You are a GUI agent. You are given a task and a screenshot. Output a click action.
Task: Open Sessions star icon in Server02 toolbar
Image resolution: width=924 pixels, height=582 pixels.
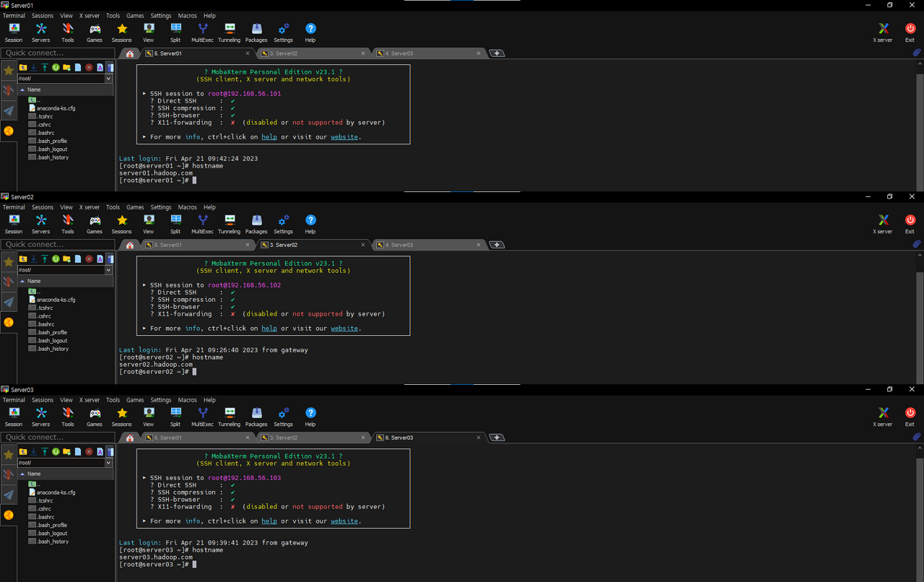coord(122,224)
